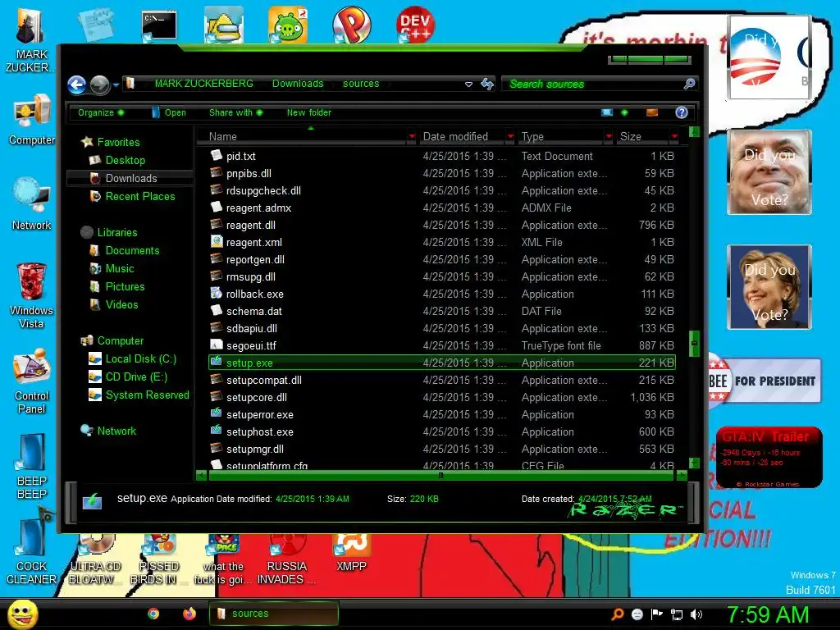Open the Music library
The height and width of the screenshot is (630, 840).
click(x=120, y=268)
